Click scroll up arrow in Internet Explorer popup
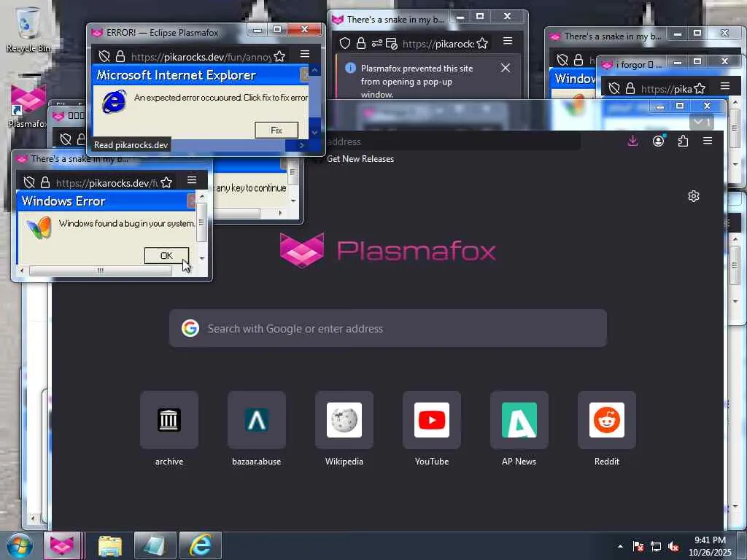747x560 pixels. 315,71
